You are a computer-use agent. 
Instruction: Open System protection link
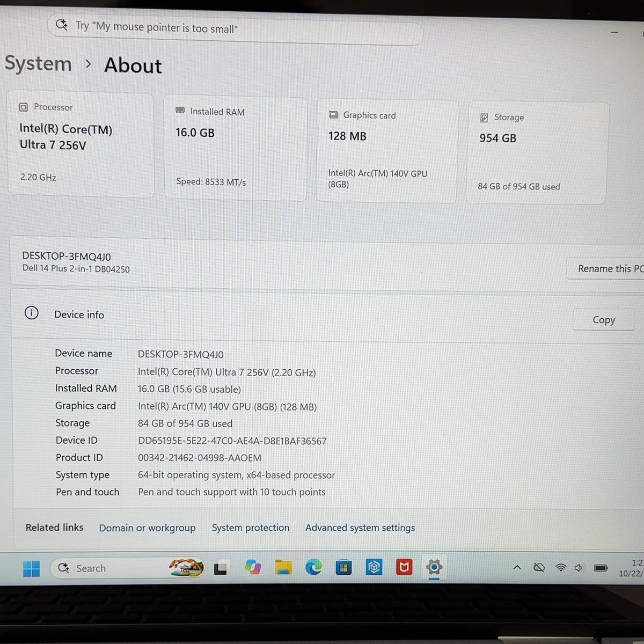tap(251, 528)
